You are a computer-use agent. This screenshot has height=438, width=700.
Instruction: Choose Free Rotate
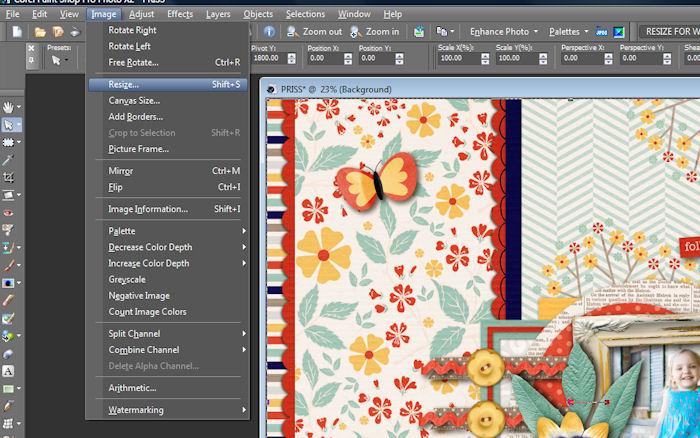pyautogui.click(x=168, y=63)
